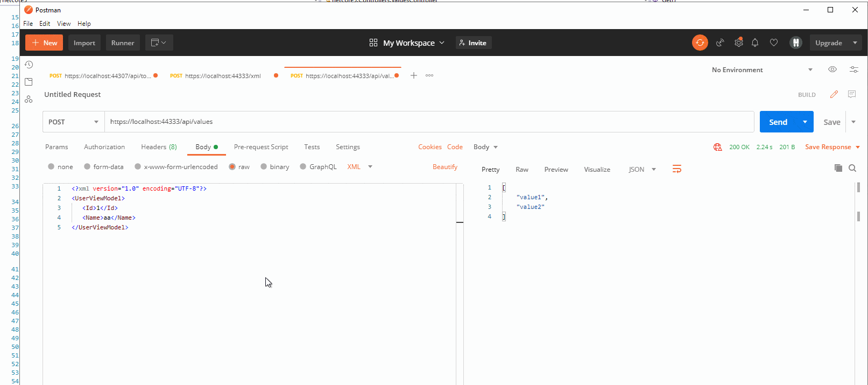Open the Cookies link
The width and height of the screenshot is (868, 385).
click(430, 147)
